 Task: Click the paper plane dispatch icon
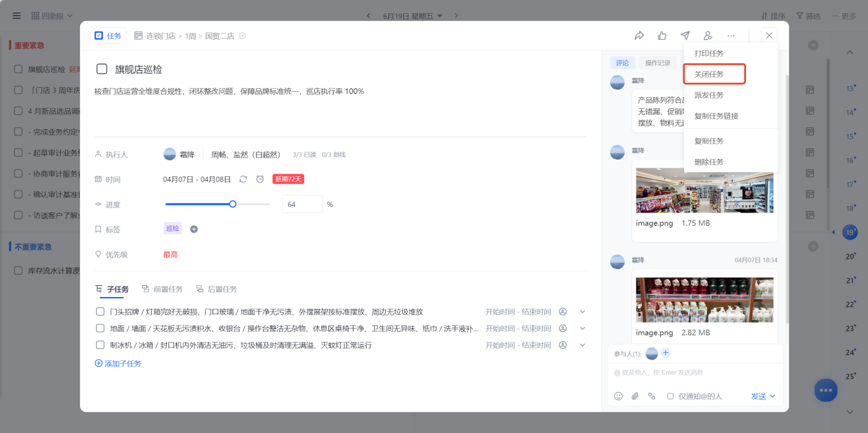(x=685, y=36)
